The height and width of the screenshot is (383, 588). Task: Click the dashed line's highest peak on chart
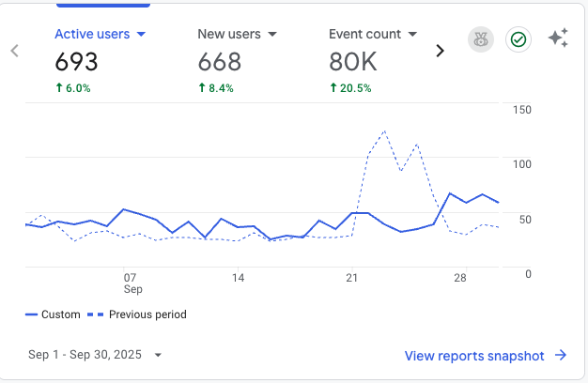384,131
